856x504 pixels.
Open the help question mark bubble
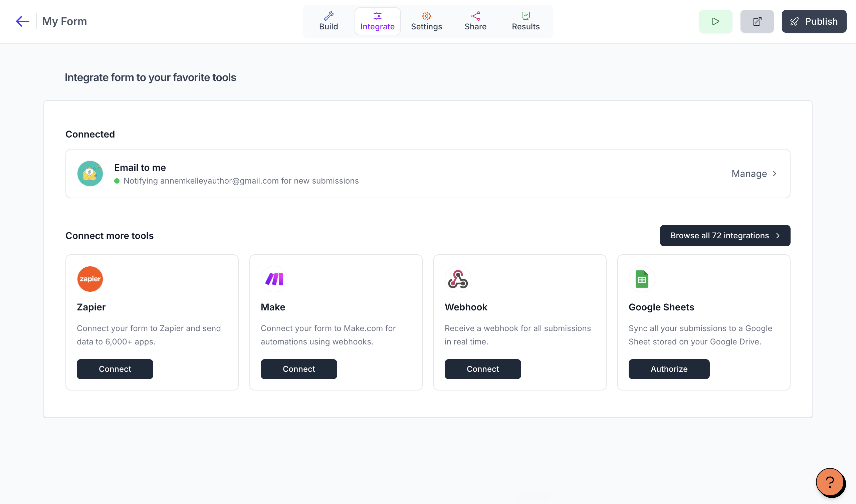[830, 482]
